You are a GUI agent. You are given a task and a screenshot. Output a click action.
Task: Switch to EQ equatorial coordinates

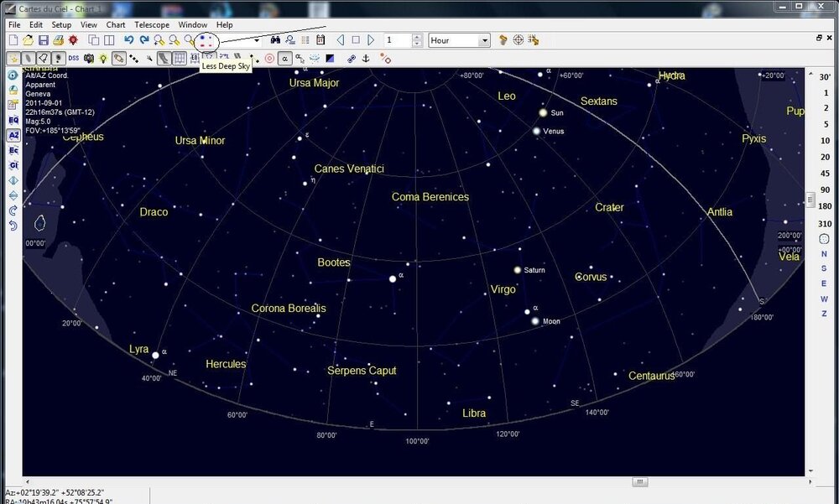13,120
